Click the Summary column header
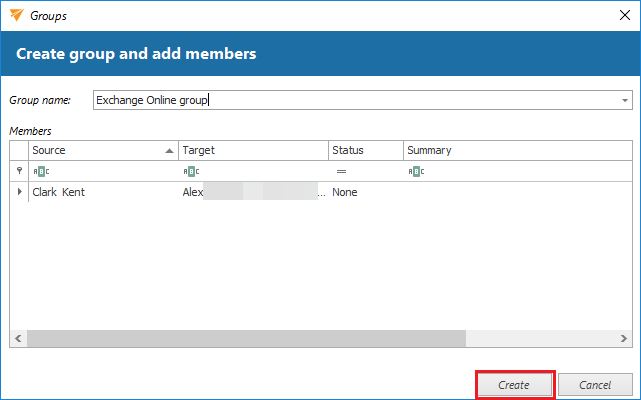 515,151
